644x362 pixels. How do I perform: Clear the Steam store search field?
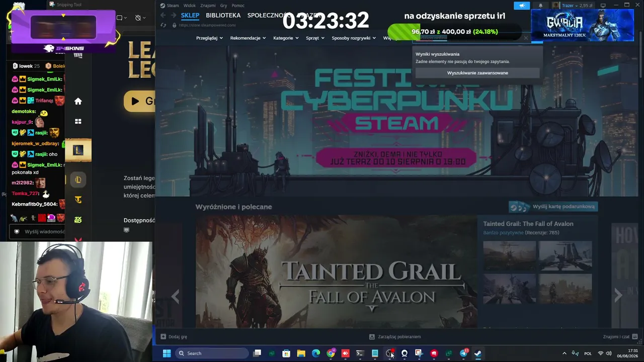click(x=526, y=38)
